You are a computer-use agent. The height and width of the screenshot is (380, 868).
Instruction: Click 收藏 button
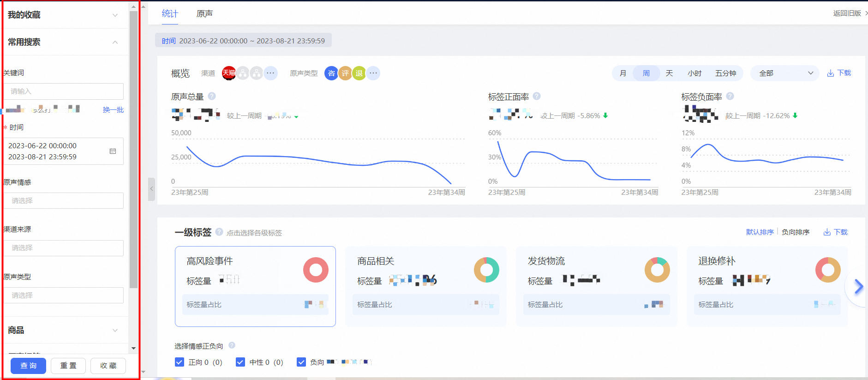pos(108,365)
